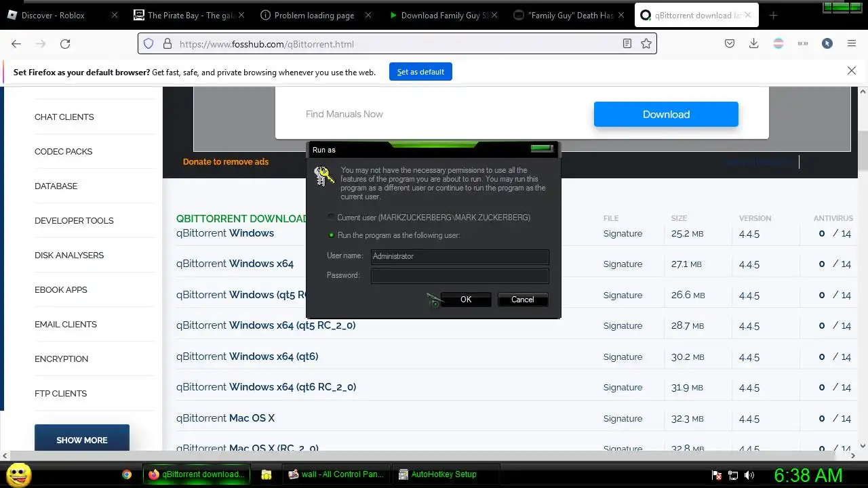Click the striped flag extension icon
The image size is (868, 488).
778,43
